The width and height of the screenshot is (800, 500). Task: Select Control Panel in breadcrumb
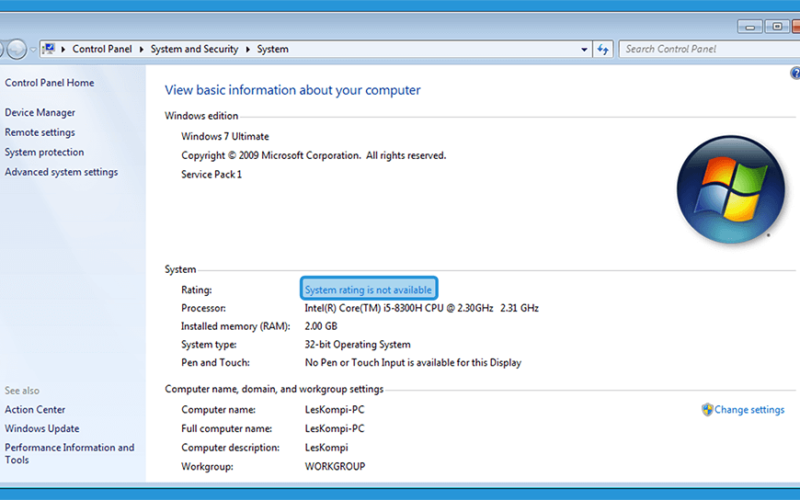point(102,49)
